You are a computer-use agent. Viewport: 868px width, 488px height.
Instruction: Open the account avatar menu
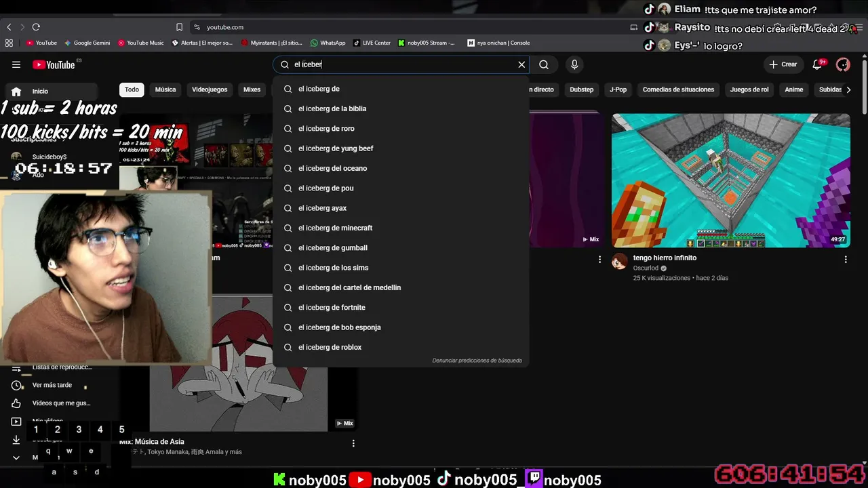[x=843, y=64]
